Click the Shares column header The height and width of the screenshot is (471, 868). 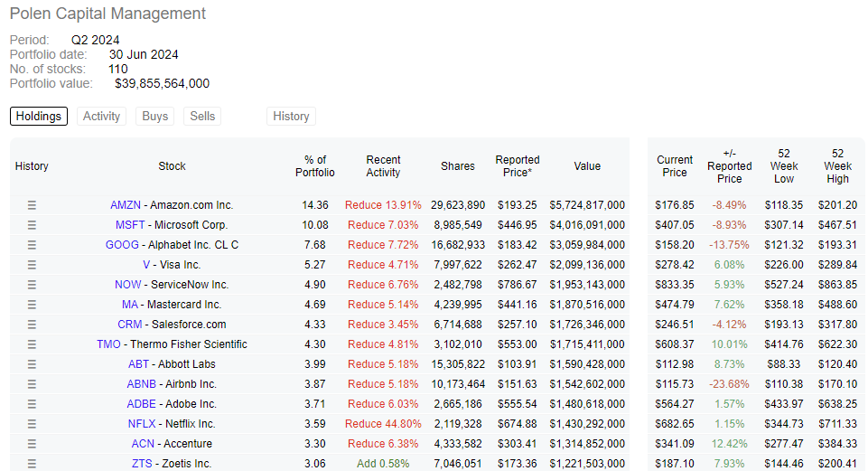click(458, 166)
